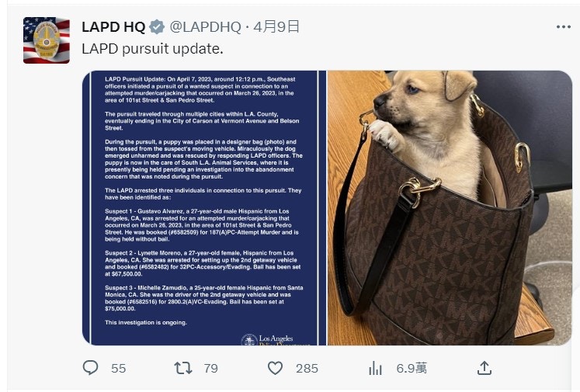Retweet the LAPD pursuit update post
This screenshot has height=392, width=580.
click(183, 368)
